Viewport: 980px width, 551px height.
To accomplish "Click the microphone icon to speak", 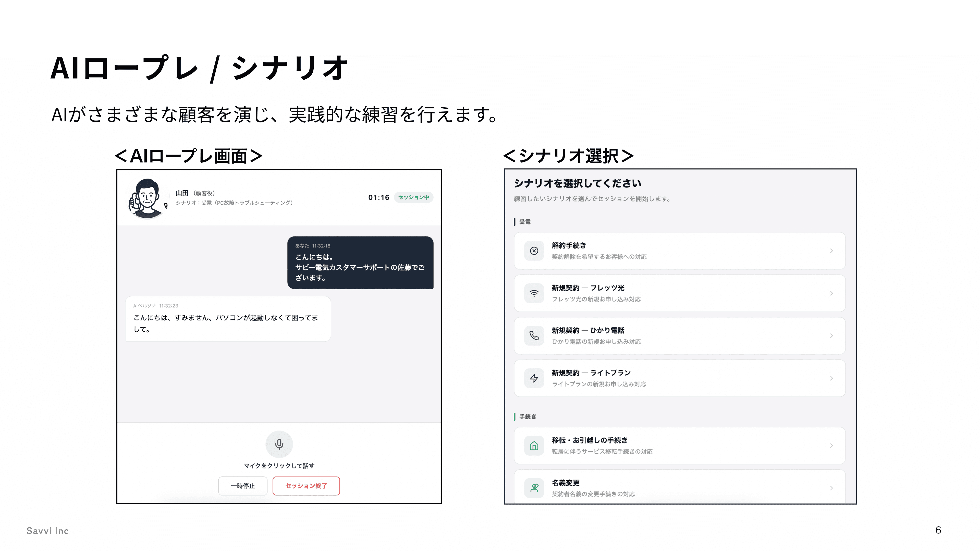I will [279, 444].
